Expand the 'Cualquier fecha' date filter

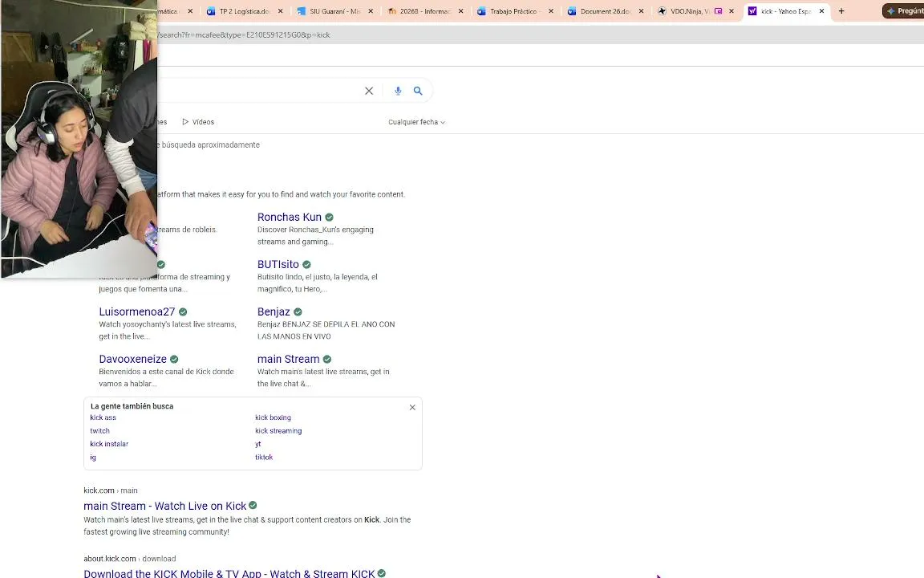coord(416,122)
